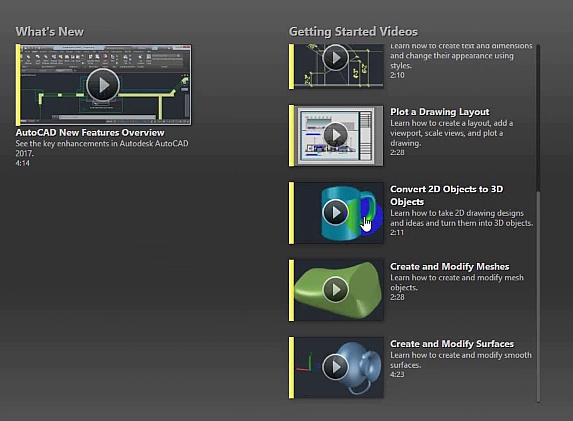
Task: Open the Create and Modify Surfaces title
Action: [452, 344]
